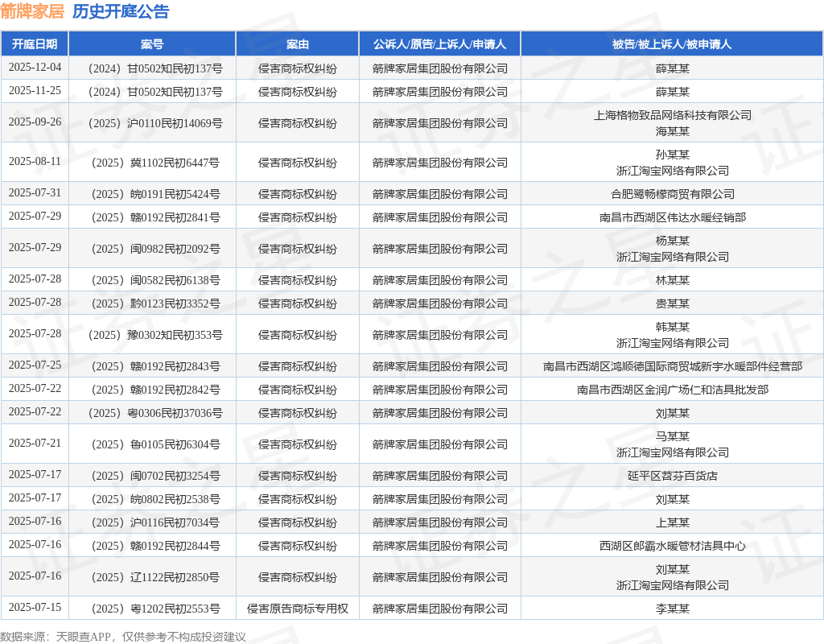Click the date 2025-07-21

[x=35, y=444]
